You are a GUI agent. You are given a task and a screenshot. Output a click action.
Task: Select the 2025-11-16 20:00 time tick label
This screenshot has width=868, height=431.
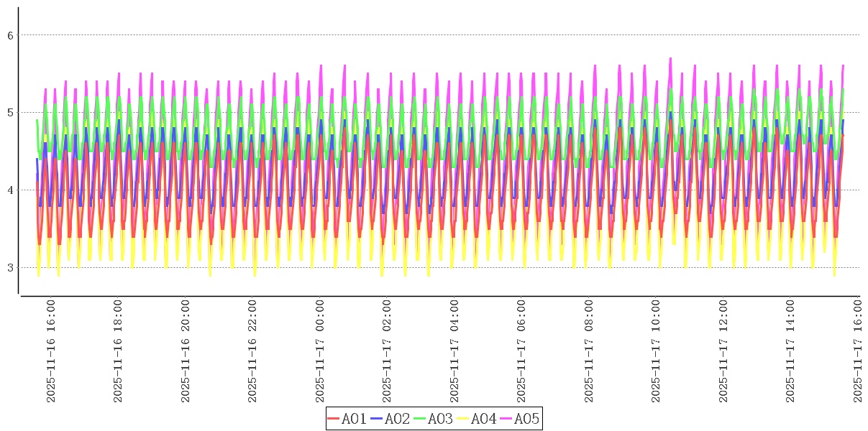tap(186, 351)
